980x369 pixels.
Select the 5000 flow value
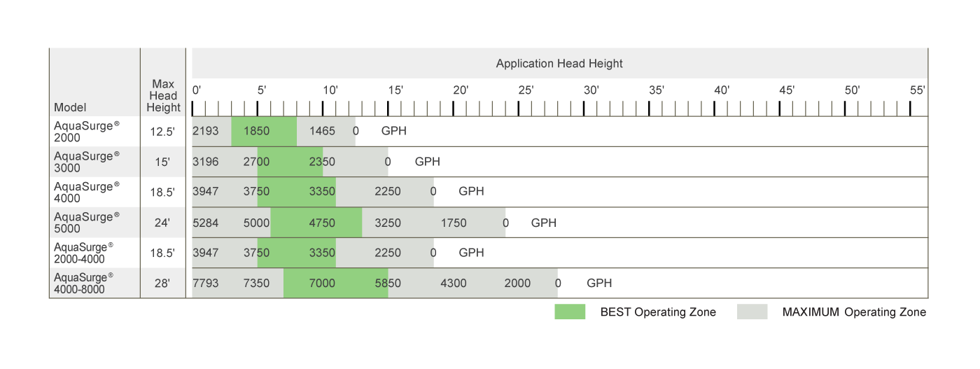pyautogui.click(x=256, y=223)
